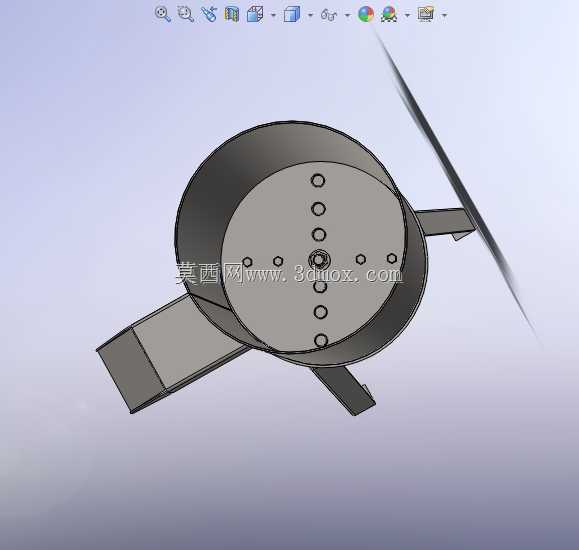The height and width of the screenshot is (550, 579).
Task: Click the Zoom to Fit icon
Action: [163, 14]
